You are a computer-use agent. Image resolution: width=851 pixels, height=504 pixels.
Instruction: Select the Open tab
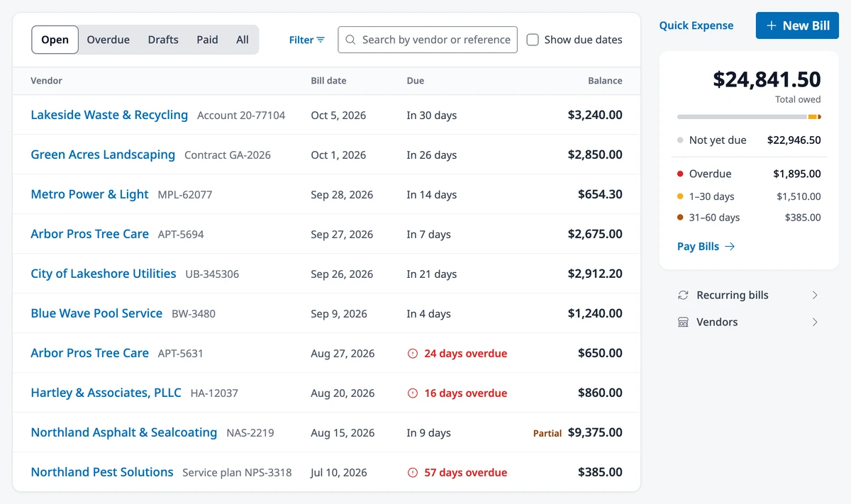[x=55, y=40]
